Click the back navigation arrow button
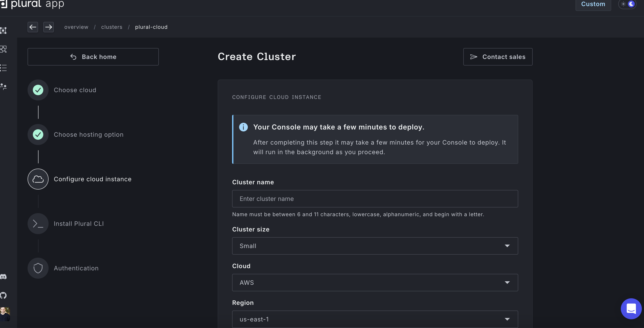Screen dimensions: 644x328 pos(33,27)
